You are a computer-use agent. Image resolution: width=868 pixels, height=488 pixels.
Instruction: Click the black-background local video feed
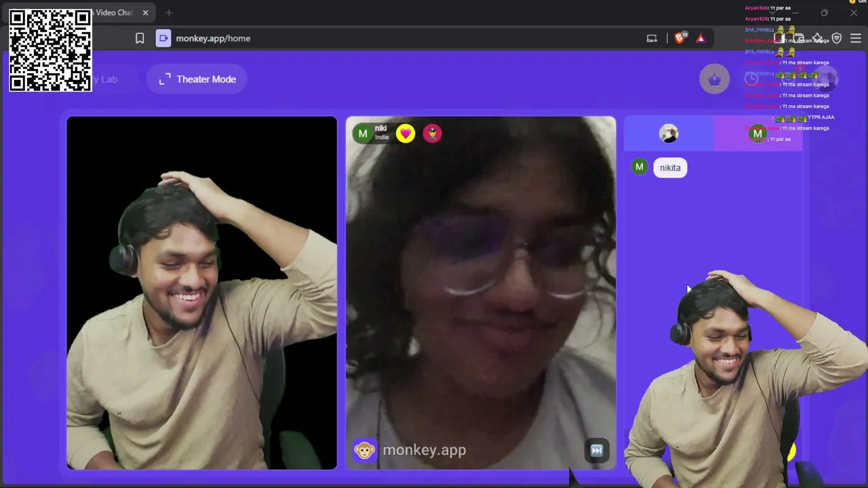pos(201,293)
